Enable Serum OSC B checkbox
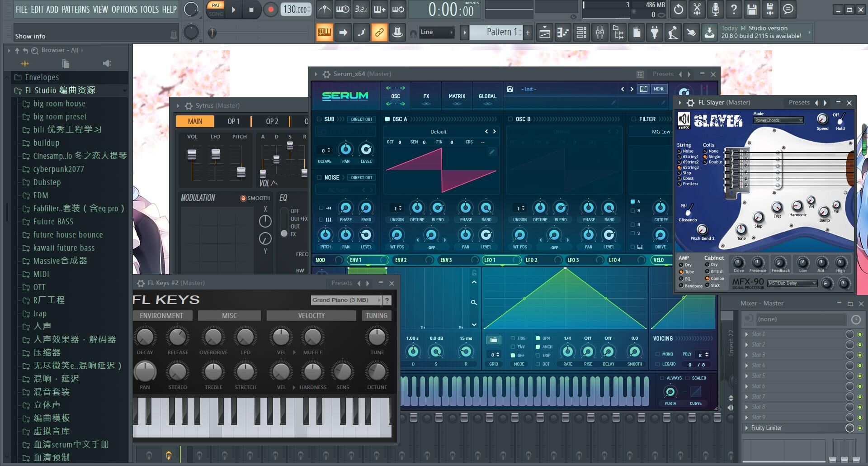Image resolution: width=868 pixels, height=466 pixels. (510, 119)
